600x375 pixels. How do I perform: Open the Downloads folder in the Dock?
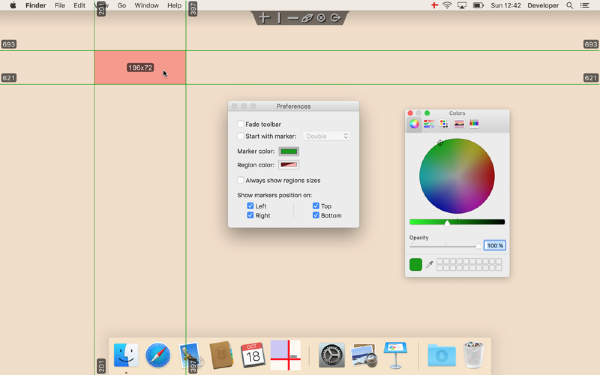click(x=442, y=355)
